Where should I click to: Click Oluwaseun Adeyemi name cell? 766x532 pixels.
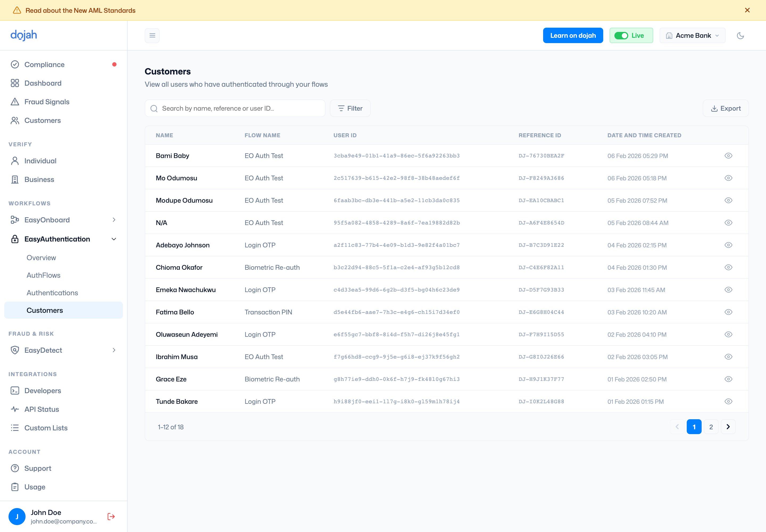[x=187, y=334]
